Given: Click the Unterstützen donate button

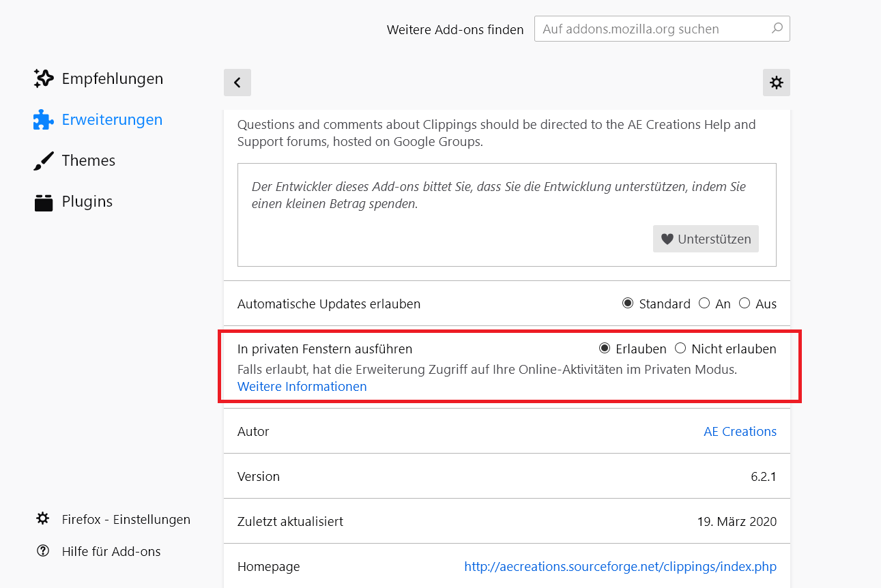Looking at the screenshot, I should coord(706,239).
